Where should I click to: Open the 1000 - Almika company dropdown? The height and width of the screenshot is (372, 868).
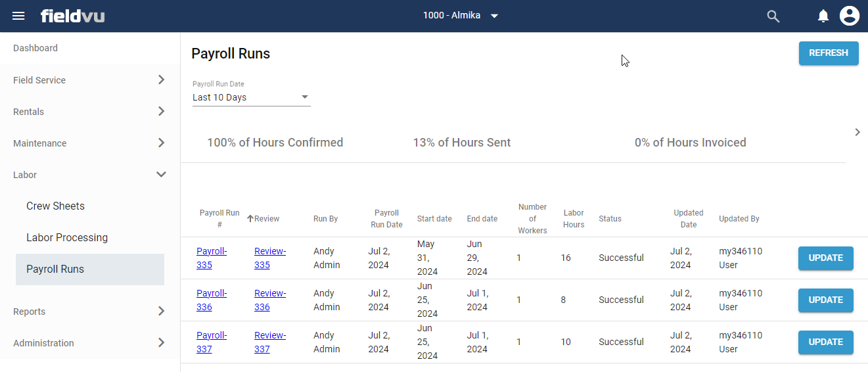click(461, 16)
